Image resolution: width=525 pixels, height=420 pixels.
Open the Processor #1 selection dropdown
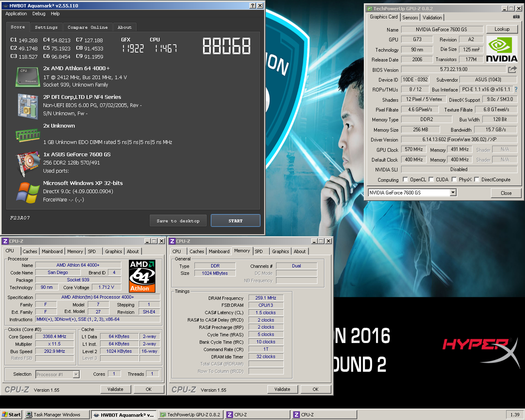pyautogui.click(x=76, y=374)
